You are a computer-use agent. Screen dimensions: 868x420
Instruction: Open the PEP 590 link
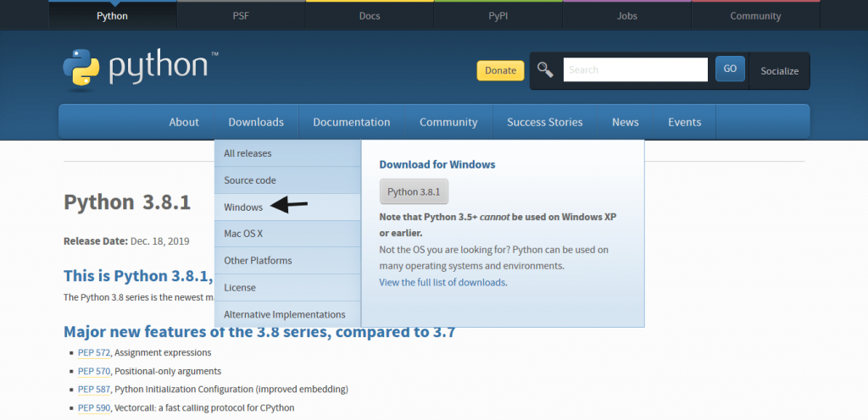(x=94, y=408)
